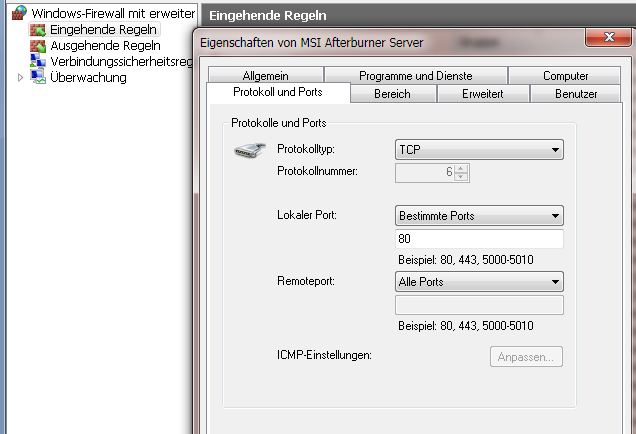Screen dimensions: 636x434
Task: Decrease Protokollnummer with down arrow
Action: [461, 177]
